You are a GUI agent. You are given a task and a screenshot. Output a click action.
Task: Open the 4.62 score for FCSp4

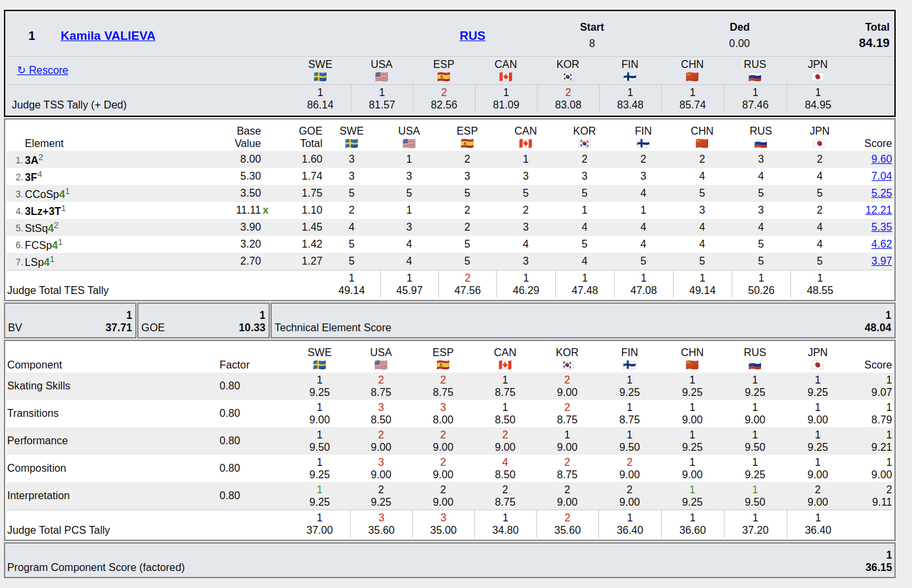click(x=881, y=244)
